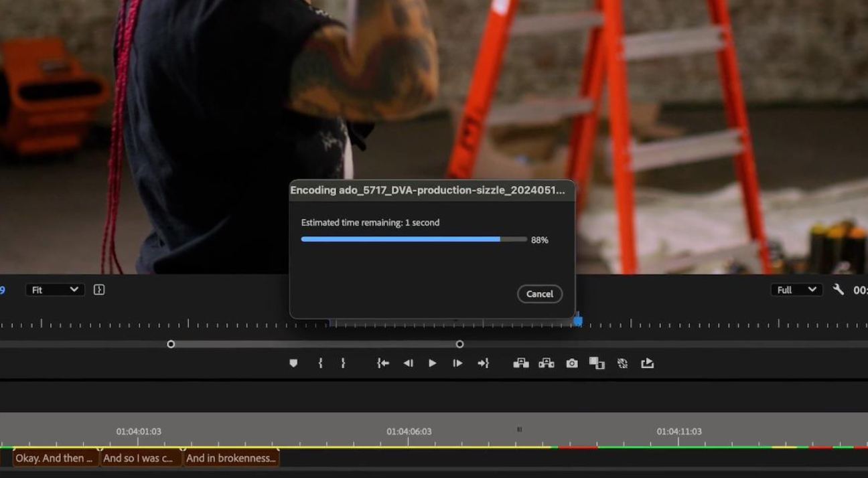Open the Fit zoom level dropdown
Viewport: 868px width, 478px height.
55,289
